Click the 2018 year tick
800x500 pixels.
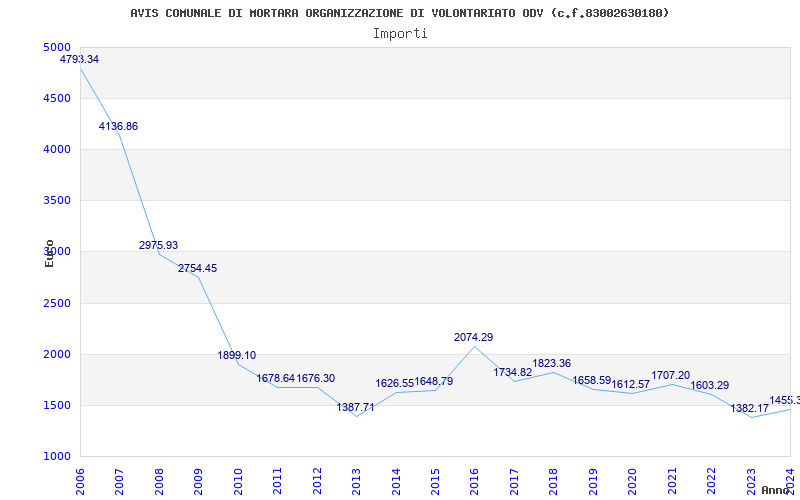pyautogui.click(x=554, y=481)
